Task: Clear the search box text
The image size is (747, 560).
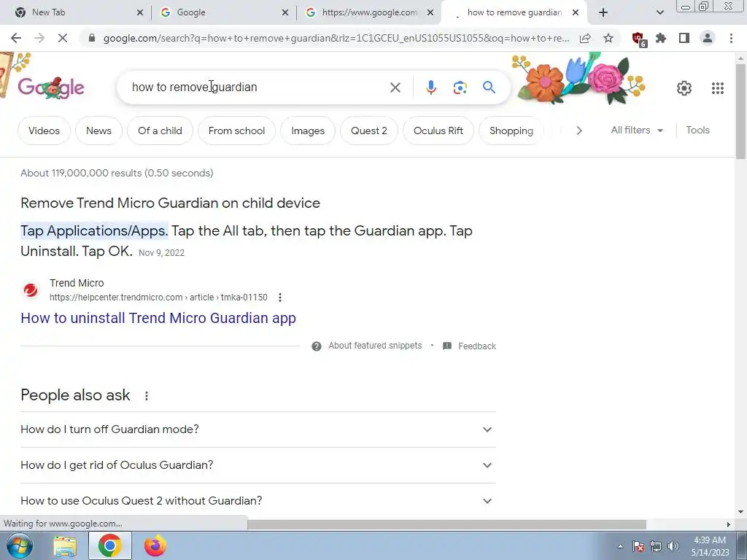Action: (395, 87)
